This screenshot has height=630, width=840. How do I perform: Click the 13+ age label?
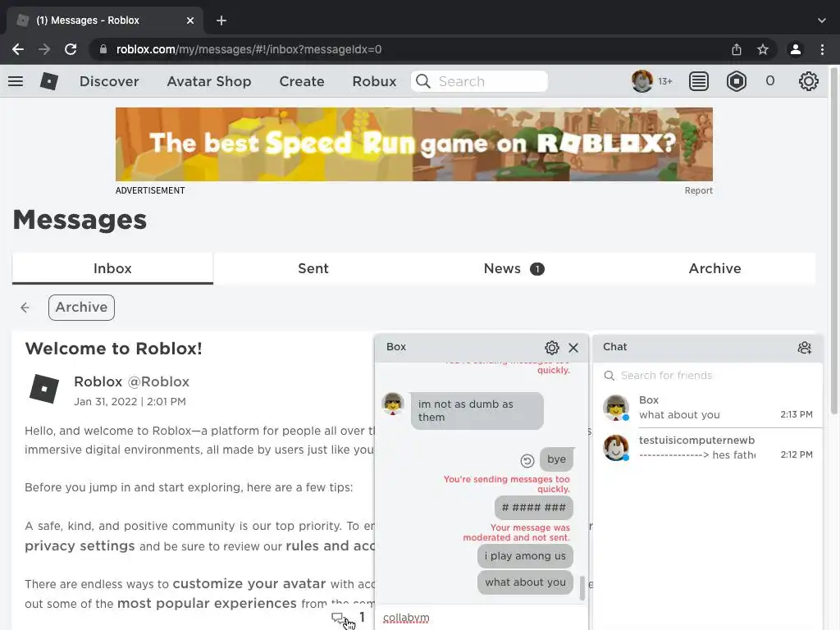pyautogui.click(x=665, y=81)
